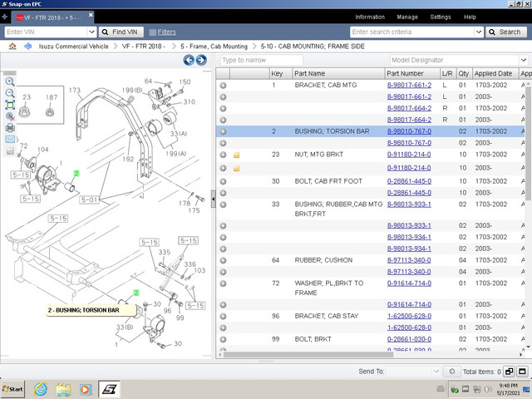Open part number 1-62500-628-0 for BRACKET; CAB STAY
The height and width of the screenshot is (399, 532).
pyautogui.click(x=409, y=316)
